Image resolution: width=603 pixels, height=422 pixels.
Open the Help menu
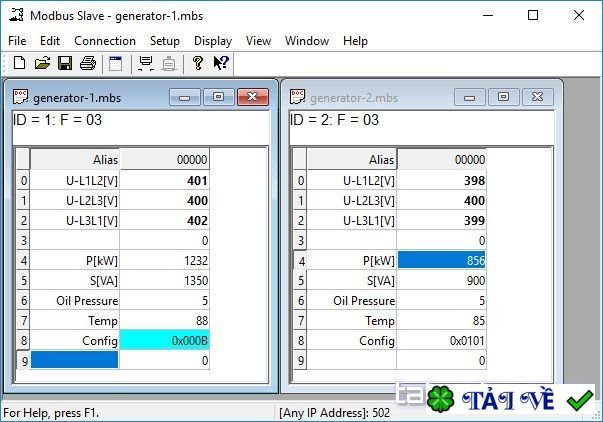[x=355, y=41]
